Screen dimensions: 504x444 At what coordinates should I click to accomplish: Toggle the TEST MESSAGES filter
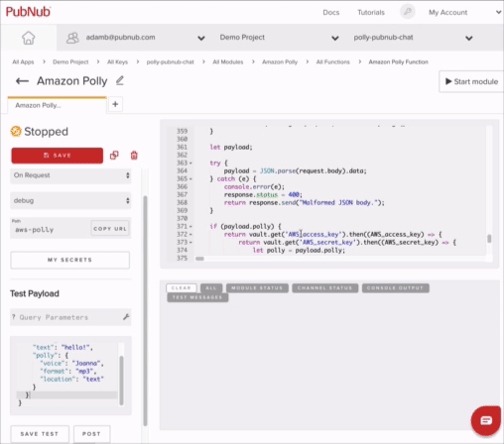pyautogui.click(x=197, y=297)
